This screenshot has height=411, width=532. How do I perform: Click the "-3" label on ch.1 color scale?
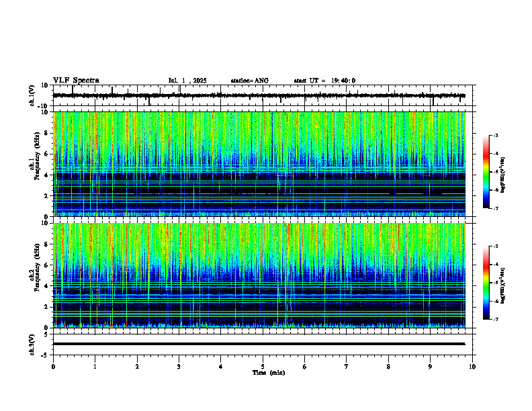pyautogui.click(x=496, y=135)
